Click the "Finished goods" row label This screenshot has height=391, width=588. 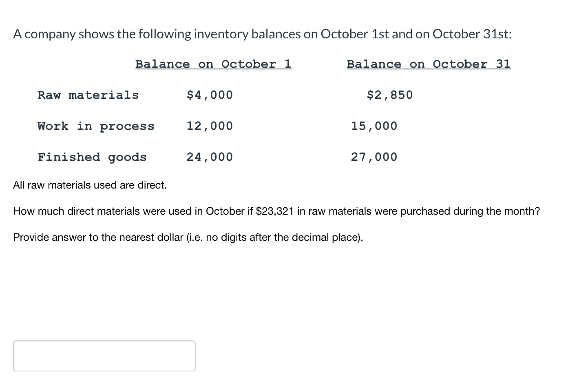click(92, 157)
